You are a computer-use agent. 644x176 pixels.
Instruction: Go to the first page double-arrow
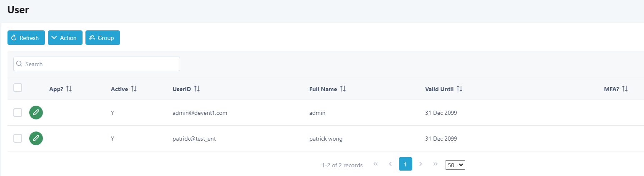[376, 164]
